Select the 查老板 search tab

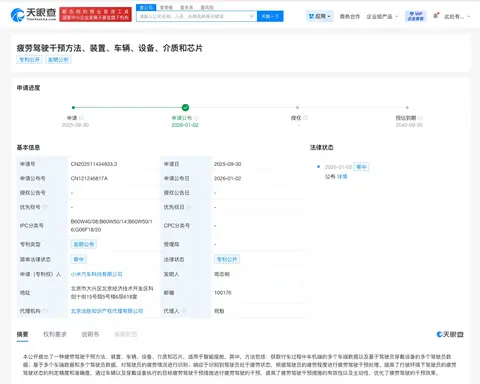(166, 7)
